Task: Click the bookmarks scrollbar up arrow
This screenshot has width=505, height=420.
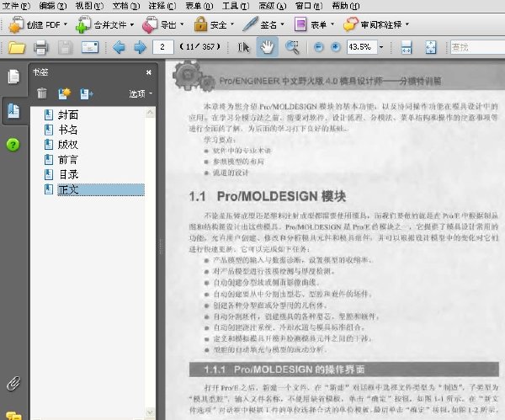Action: tap(150, 113)
